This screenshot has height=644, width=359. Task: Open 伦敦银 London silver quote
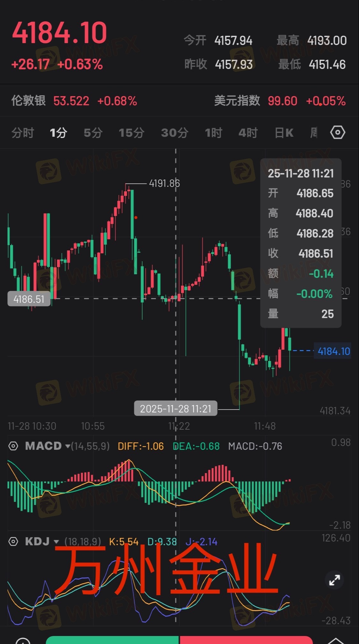coord(74,101)
